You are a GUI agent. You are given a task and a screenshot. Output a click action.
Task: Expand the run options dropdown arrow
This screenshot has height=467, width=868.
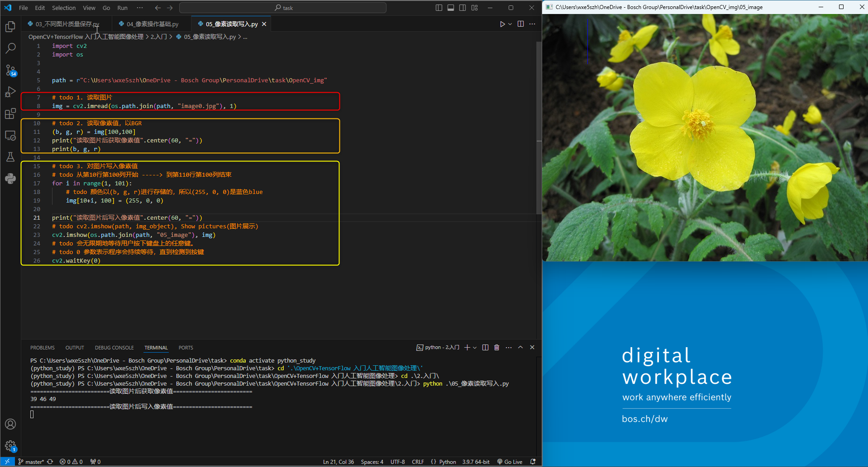pos(510,24)
